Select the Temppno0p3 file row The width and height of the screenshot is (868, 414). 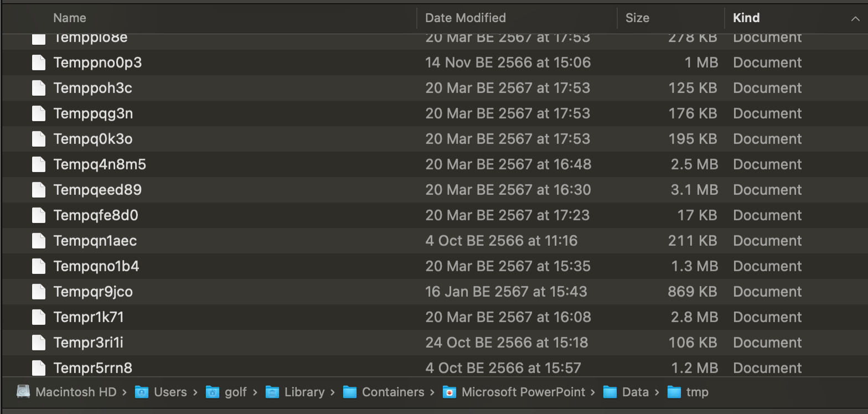(x=97, y=63)
